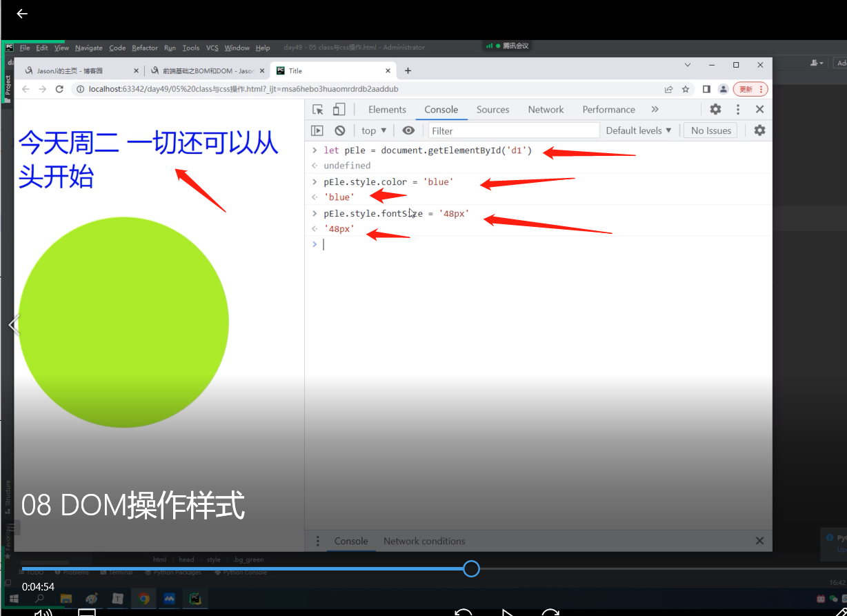Go to previous slide with left chevron

tap(13, 325)
